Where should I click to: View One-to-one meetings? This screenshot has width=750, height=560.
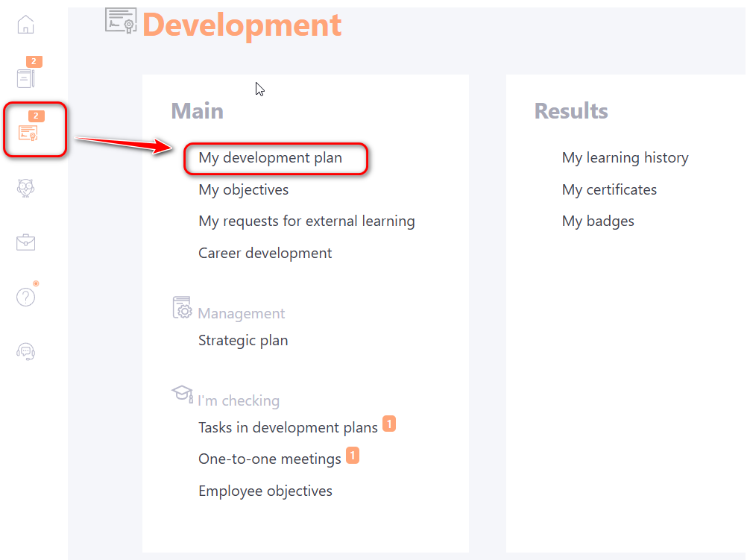click(x=269, y=459)
